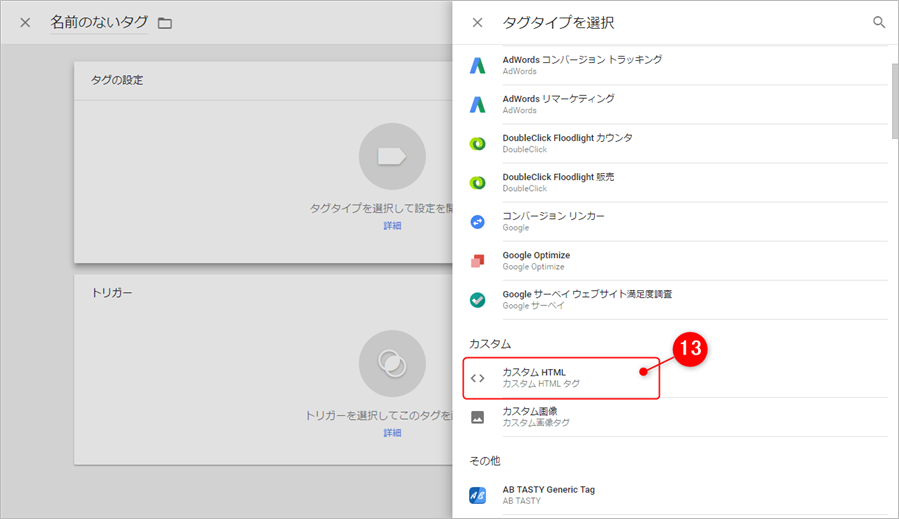Click the DoubleClick Floodlight カウンタ icon
The image size is (899, 519).
point(478,144)
